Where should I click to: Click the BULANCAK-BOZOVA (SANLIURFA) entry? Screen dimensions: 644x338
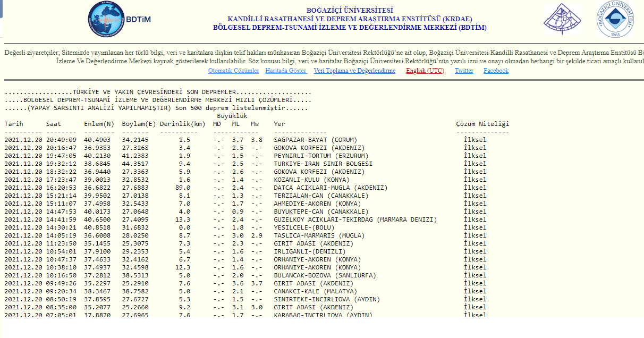point(325,275)
